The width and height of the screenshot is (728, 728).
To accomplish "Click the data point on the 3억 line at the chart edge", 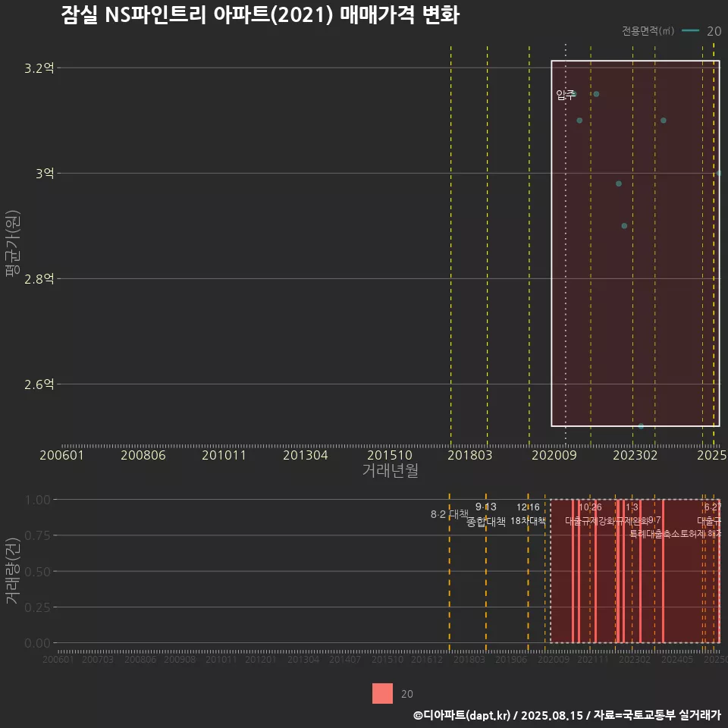I will click(719, 173).
